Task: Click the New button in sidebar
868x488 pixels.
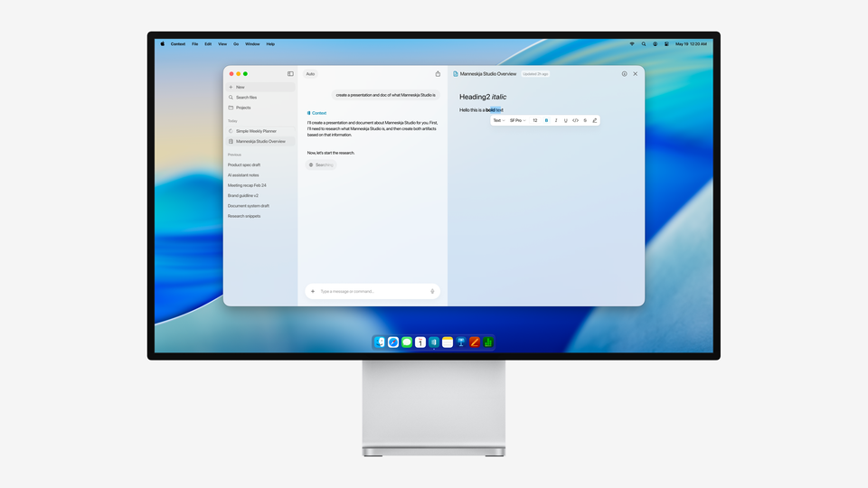Action: click(259, 87)
